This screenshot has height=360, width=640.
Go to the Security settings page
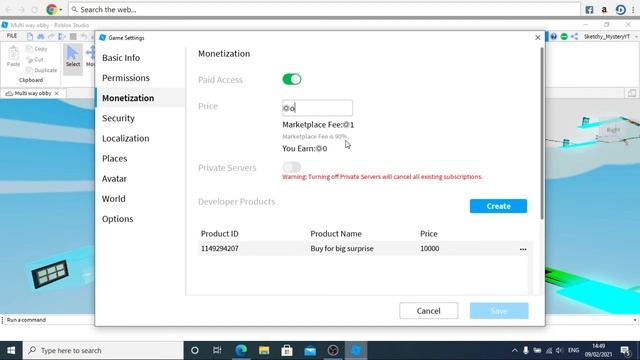click(118, 118)
